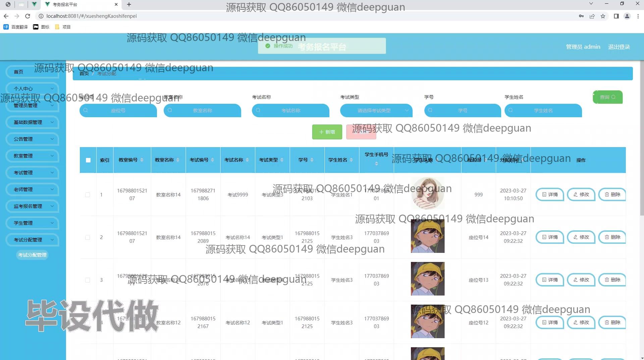The image size is (644, 360).
Task: Open the share page icon
Action: point(592,16)
